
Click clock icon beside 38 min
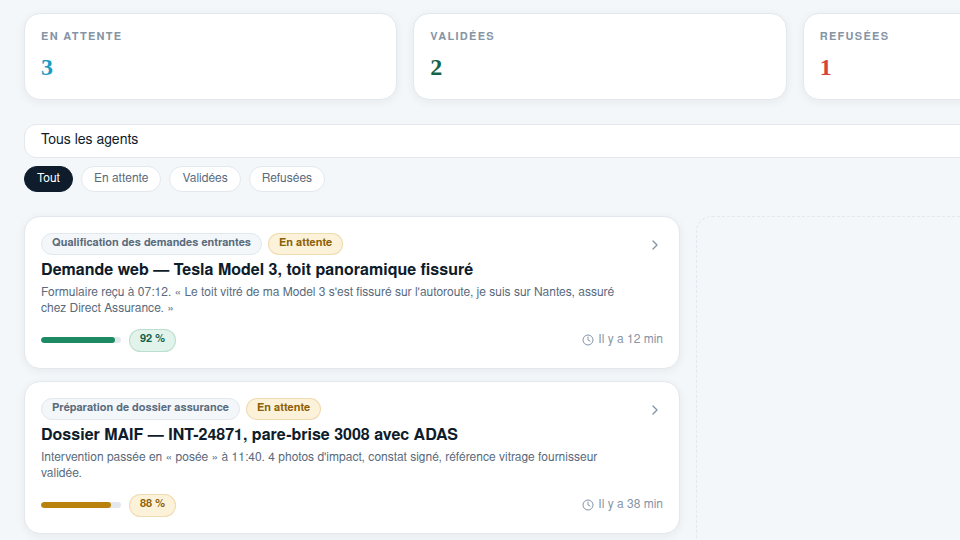click(x=588, y=504)
